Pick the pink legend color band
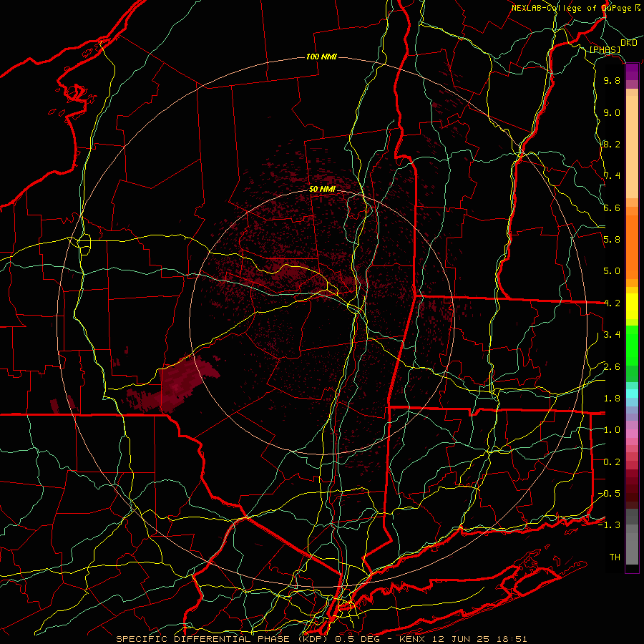The width and height of the screenshot is (644, 644). pos(632,434)
